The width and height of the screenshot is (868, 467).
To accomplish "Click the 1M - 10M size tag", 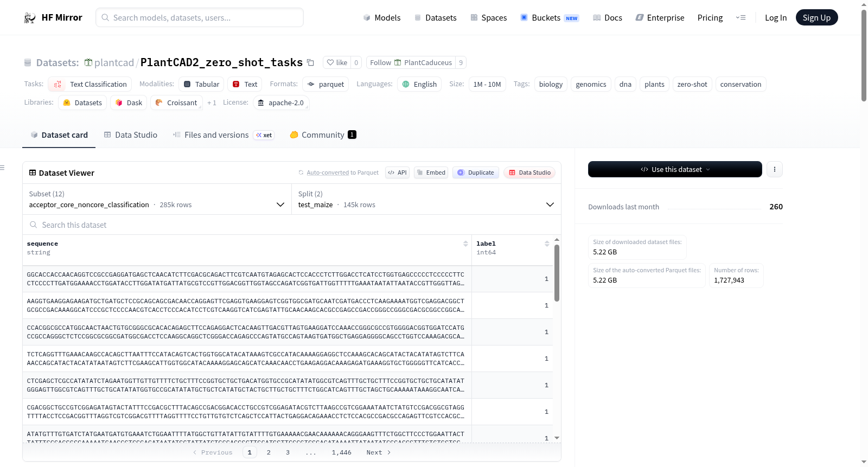I will tap(487, 84).
